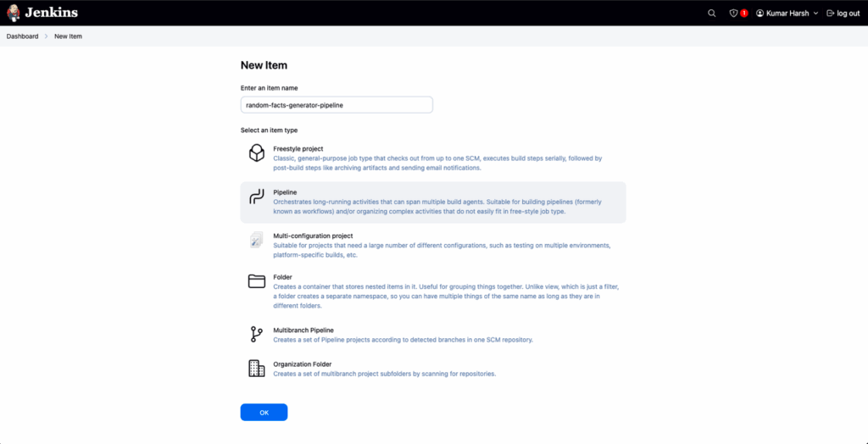The height and width of the screenshot is (444, 868).
Task: Expand the chevron next to Kumar Harsh
Action: click(x=815, y=14)
